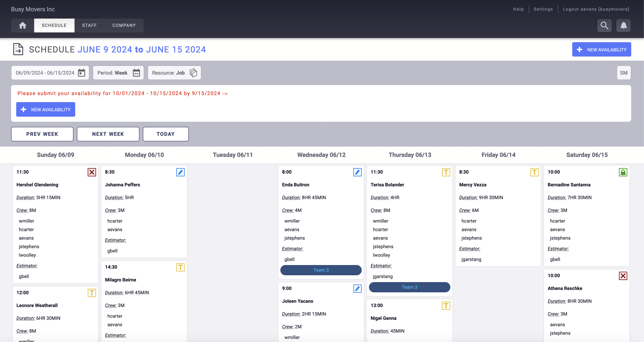644x342 pixels.
Task: Click the Duration label on Bernadine Santanna job
Action: coord(557,197)
